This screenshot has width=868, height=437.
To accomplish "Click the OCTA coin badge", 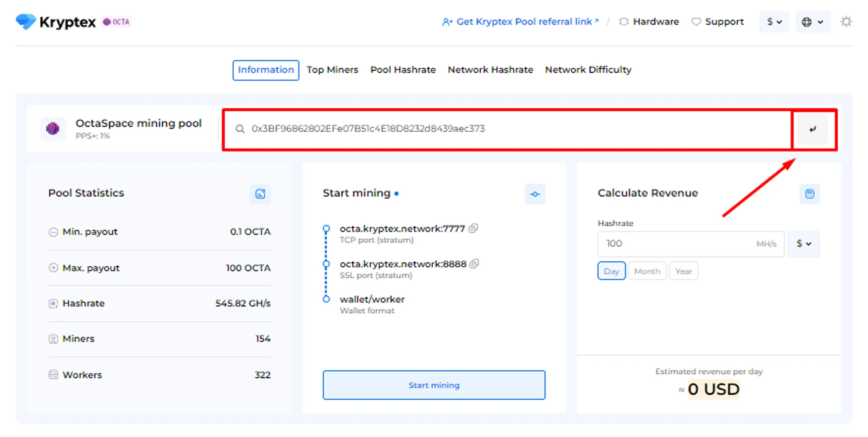I will [116, 22].
